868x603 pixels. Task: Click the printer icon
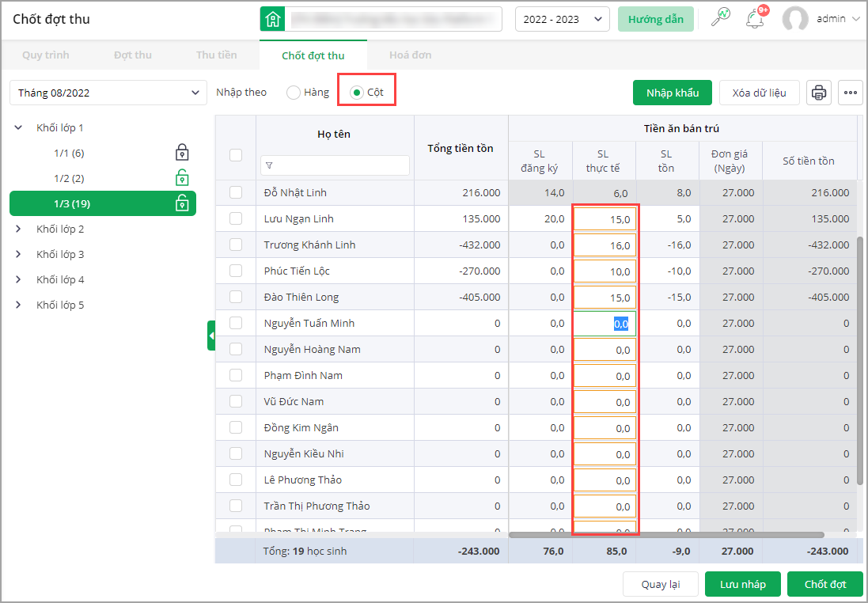point(819,93)
